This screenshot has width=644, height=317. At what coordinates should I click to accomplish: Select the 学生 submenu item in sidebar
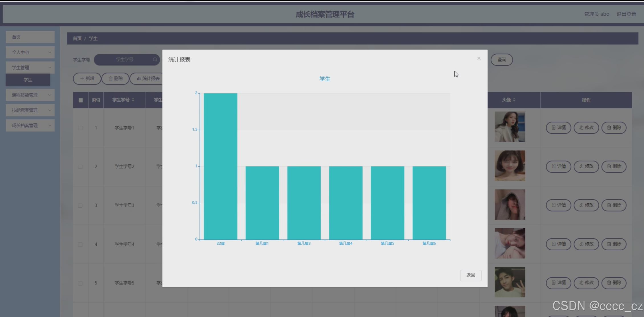(x=28, y=80)
